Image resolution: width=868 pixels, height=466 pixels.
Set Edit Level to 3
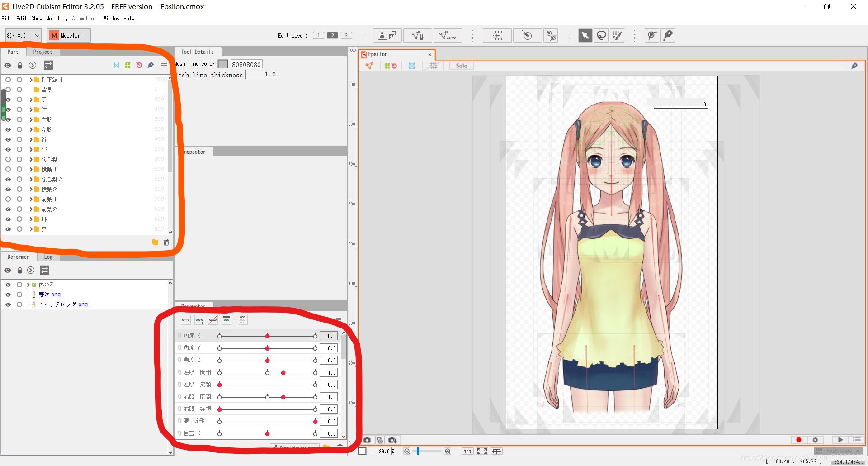click(x=346, y=35)
